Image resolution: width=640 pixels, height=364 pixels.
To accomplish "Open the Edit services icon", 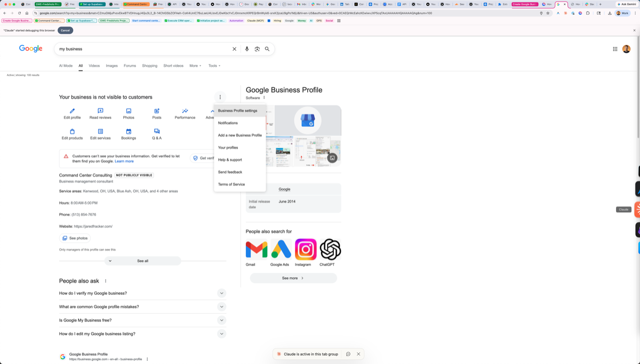I will pos(100,132).
